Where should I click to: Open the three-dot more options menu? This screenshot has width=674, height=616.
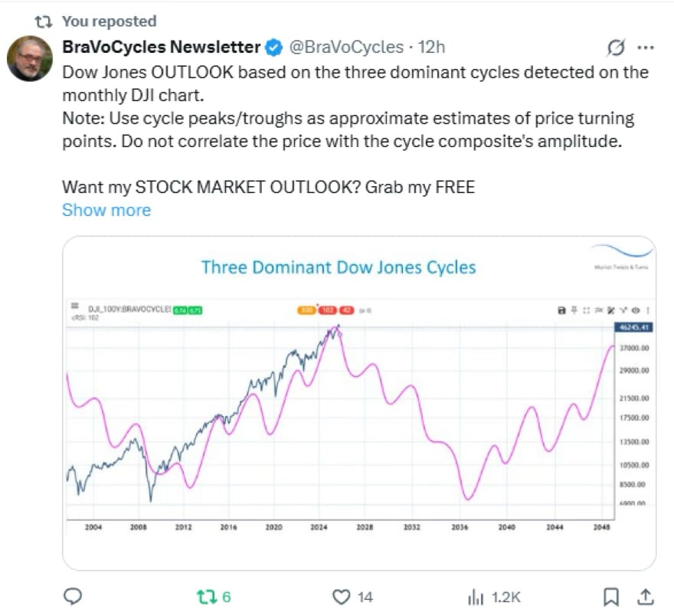[x=646, y=48]
